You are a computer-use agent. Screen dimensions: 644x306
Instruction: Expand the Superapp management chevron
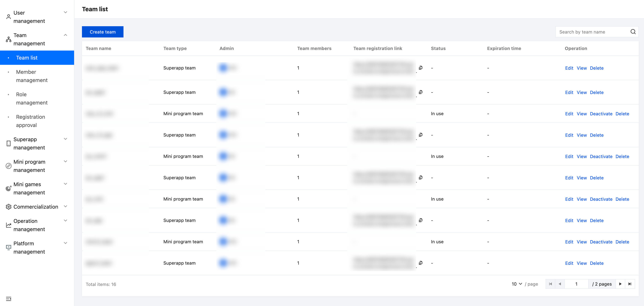pyautogui.click(x=65, y=139)
